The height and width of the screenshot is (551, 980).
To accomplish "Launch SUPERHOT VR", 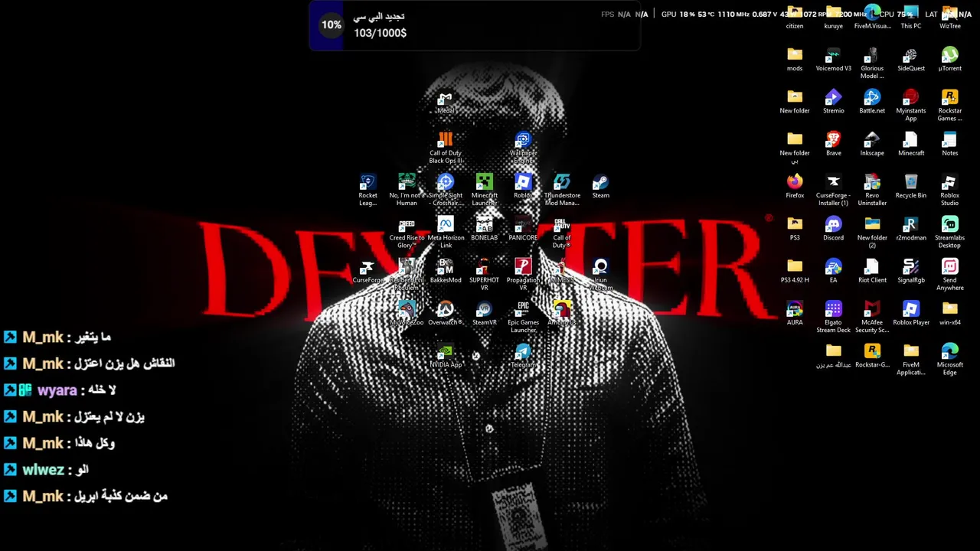I will (484, 275).
